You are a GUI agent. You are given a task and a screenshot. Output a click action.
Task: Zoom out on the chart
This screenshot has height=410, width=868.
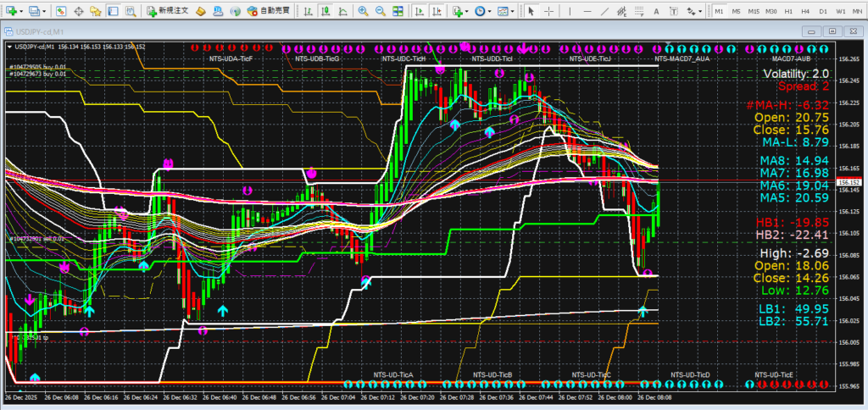coord(380,11)
